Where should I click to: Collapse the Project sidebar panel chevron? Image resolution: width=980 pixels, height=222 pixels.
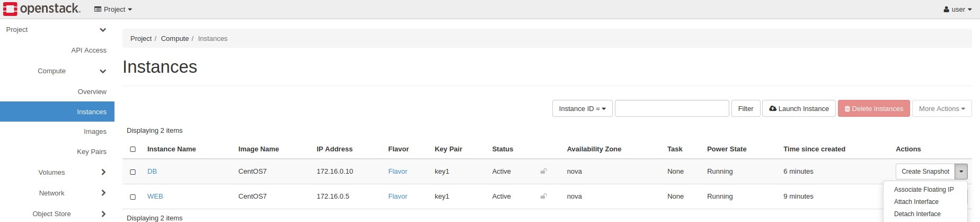[x=103, y=30]
